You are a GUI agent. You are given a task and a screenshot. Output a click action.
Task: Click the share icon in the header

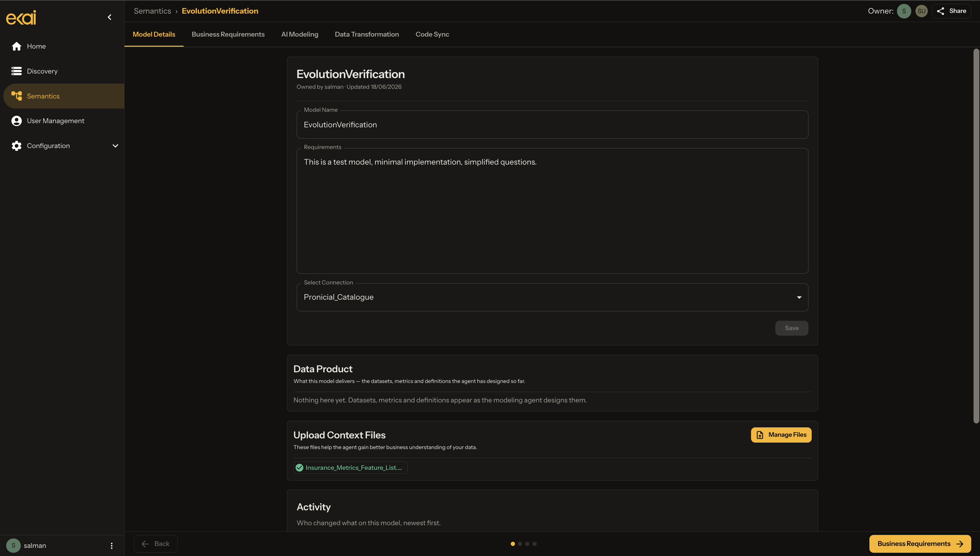(x=941, y=11)
